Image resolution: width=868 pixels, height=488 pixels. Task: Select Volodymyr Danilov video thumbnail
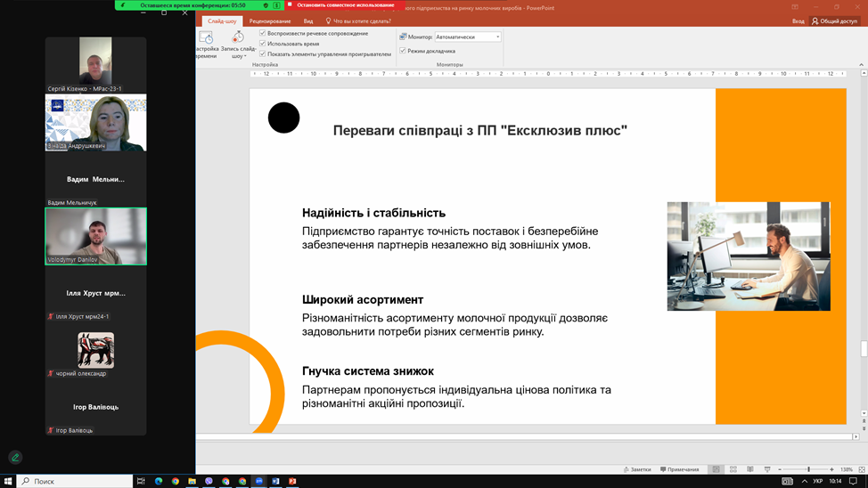[95, 236]
